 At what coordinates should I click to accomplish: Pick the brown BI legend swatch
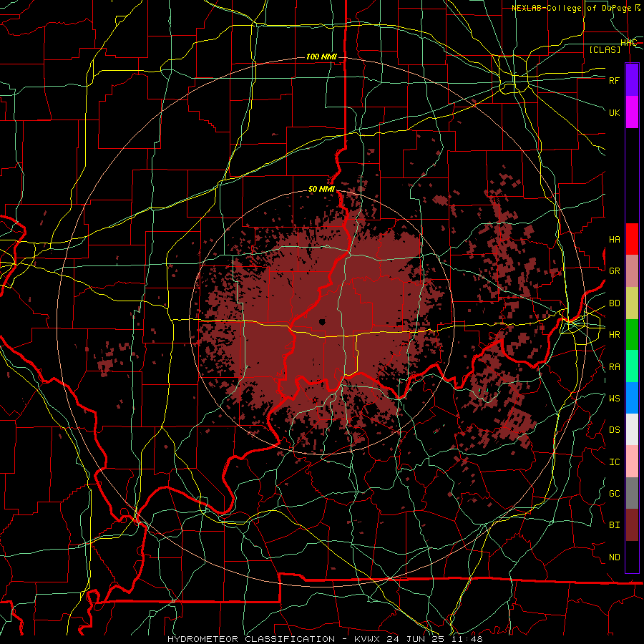point(632,525)
